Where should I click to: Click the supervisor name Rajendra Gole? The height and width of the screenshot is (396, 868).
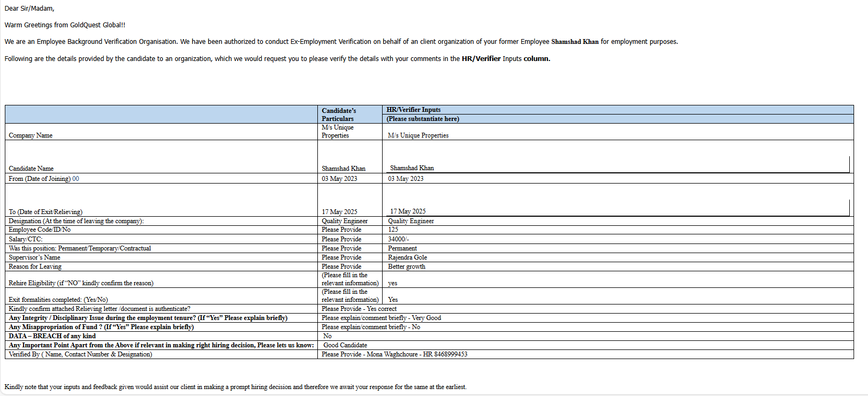[x=407, y=257]
